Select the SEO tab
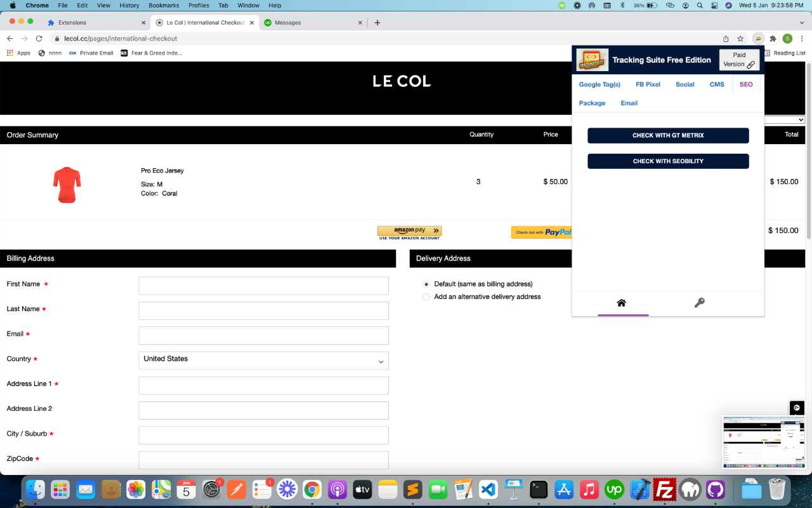812x508 pixels. click(x=746, y=84)
